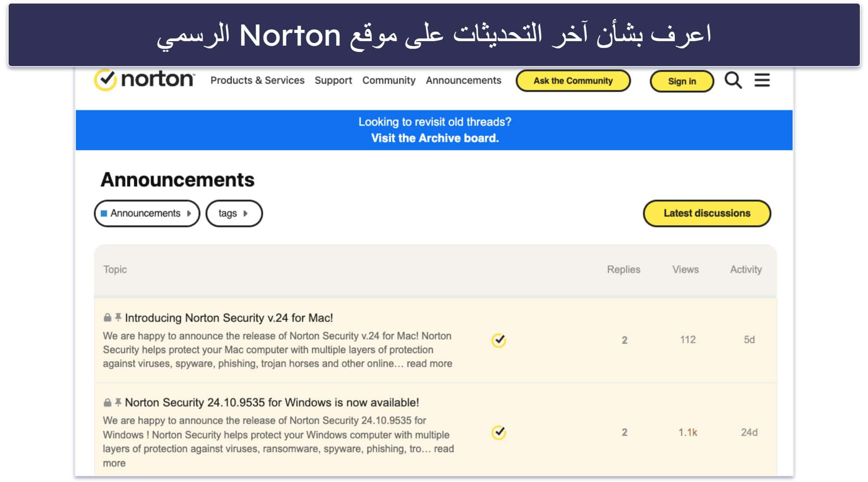
Task: Click Norton avatar badge on the Windows topic row
Action: click(498, 433)
